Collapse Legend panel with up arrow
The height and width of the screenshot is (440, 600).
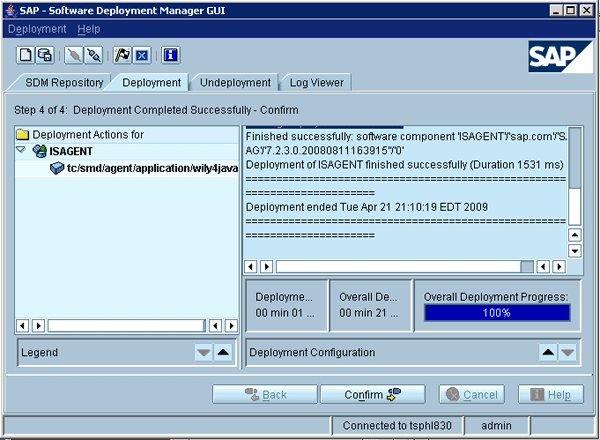[223, 352]
